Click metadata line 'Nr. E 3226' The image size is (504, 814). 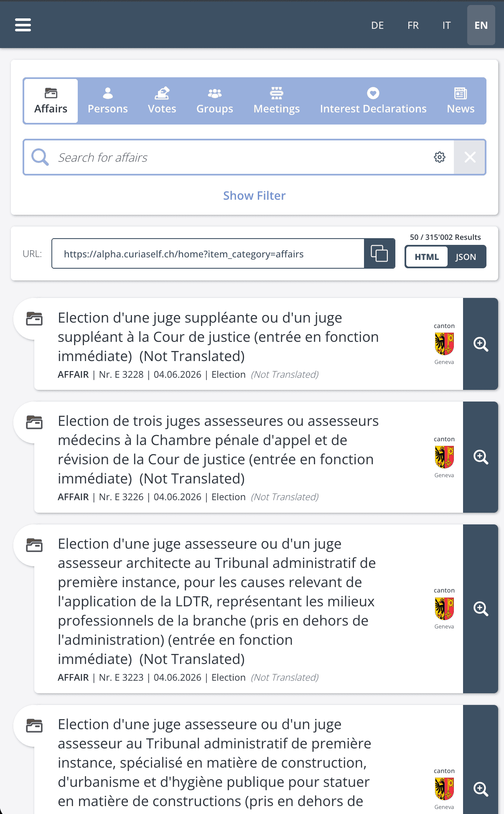coord(188,497)
